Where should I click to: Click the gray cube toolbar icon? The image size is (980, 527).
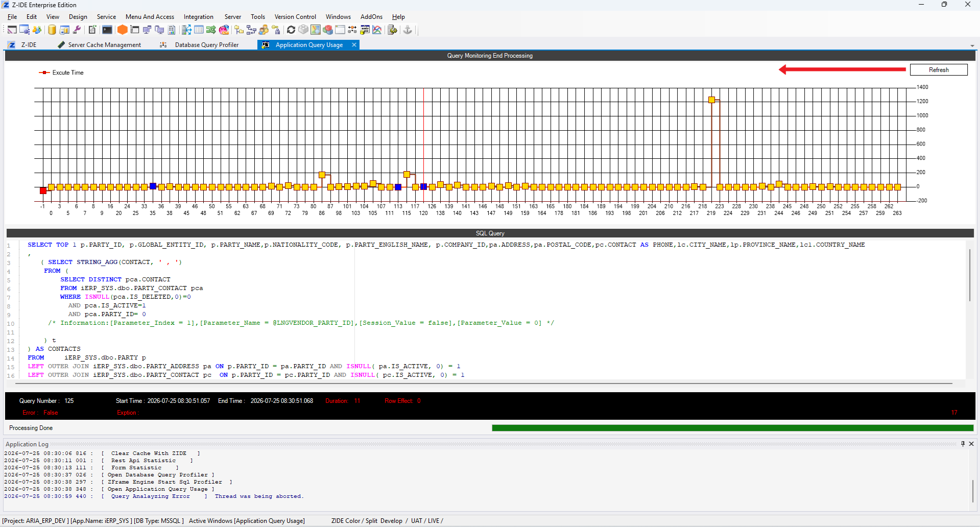pos(303,30)
